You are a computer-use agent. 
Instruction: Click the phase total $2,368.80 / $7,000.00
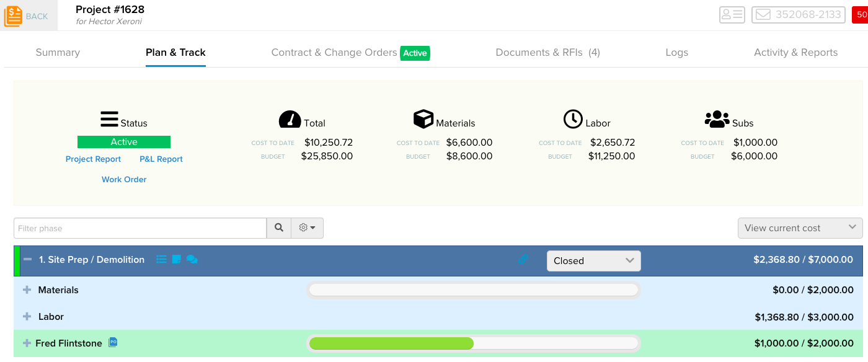point(804,260)
